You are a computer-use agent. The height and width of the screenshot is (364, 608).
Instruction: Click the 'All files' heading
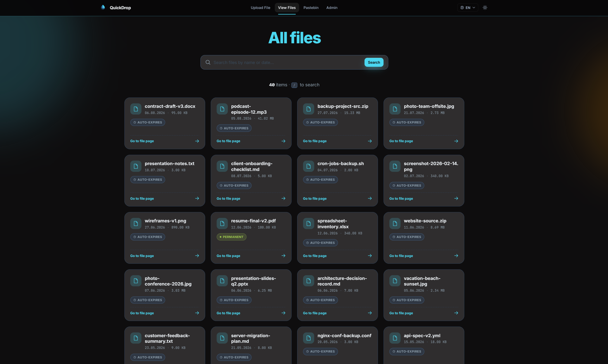point(294,38)
